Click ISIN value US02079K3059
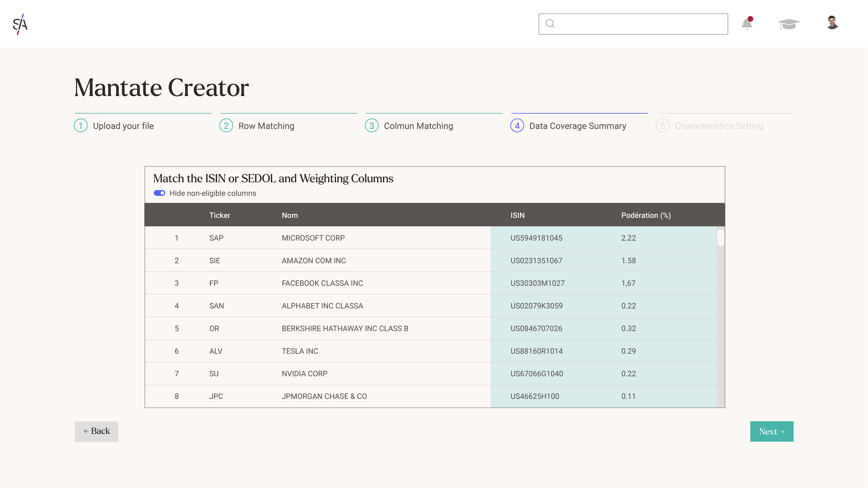Image resolution: width=868 pixels, height=488 pixels. click(536, 306)
